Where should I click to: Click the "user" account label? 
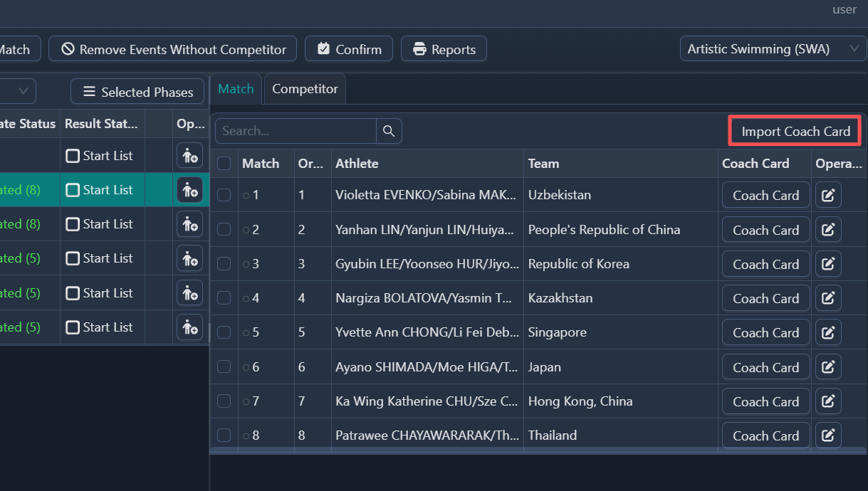tap(845, 10)
